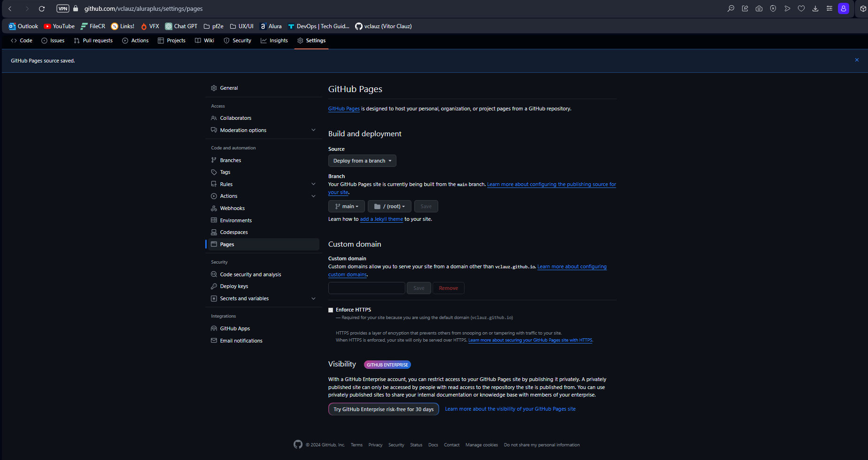Viewport: 868px width, 460px height.
Task: Open Branches settings
Action: [263, 160]
